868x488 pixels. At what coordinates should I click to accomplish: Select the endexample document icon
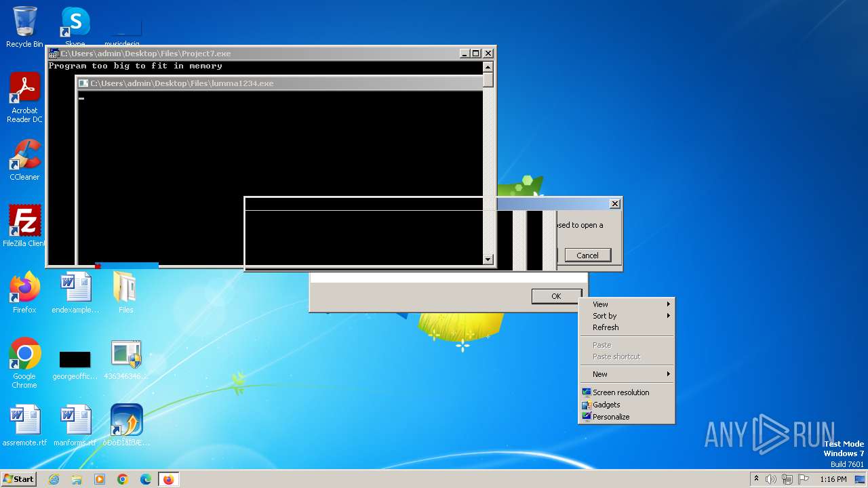pyautogui.click(x=75, y=292)
